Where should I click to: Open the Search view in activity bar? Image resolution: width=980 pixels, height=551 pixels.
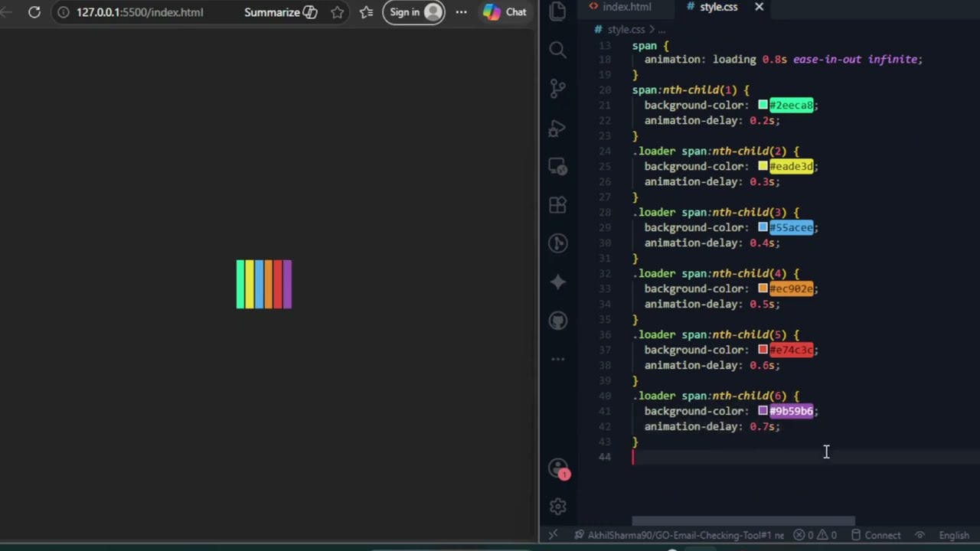[x=557, y=51]
